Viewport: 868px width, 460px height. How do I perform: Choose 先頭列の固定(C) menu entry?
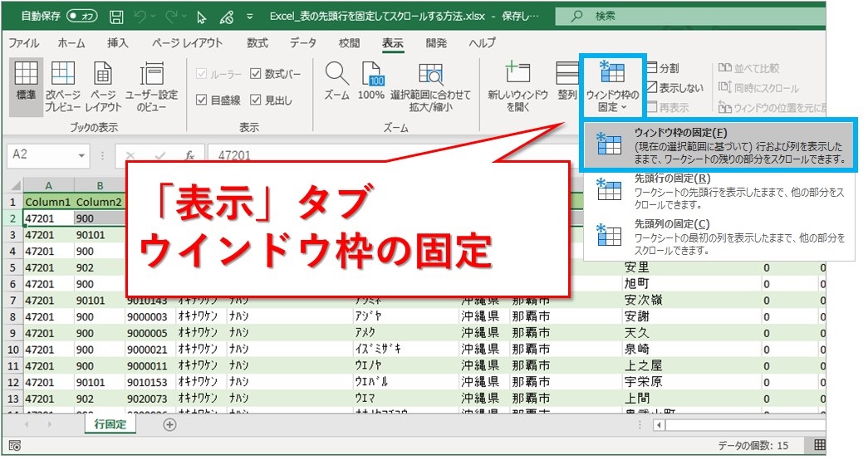pyautogui.click(x=718, y=237)
